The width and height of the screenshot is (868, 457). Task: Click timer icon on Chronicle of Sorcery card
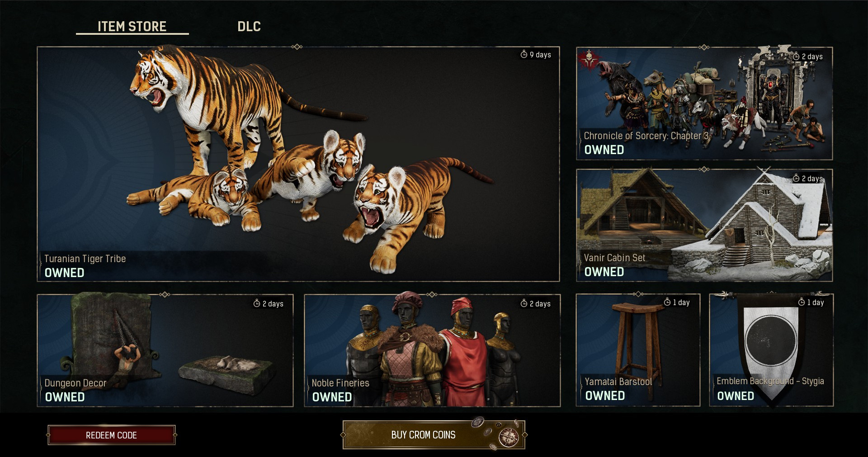pyautogui.click(x=796, y=57)
